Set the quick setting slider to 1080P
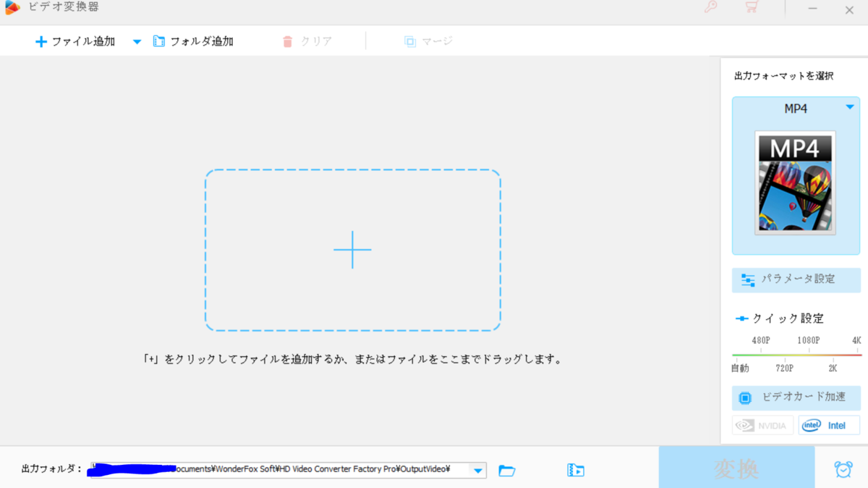Viewport: 868px width, 488px height. click(x=808, y=340)
